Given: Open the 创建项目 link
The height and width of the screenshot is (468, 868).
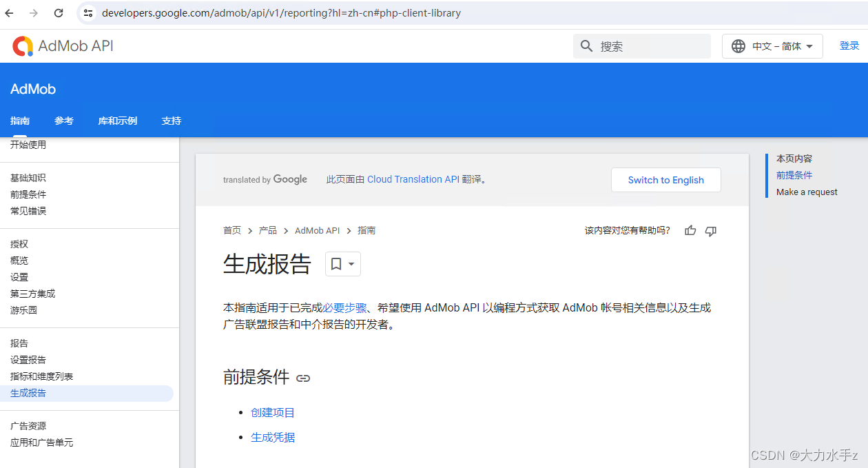Looking at the screenshot, I should click(273, 411).
